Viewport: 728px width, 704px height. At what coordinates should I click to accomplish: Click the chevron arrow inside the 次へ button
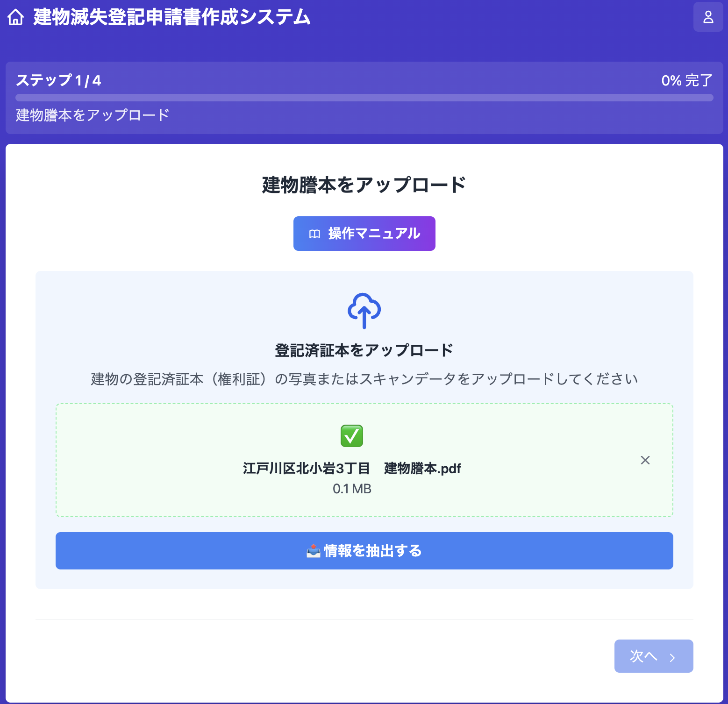pos(672,656)
